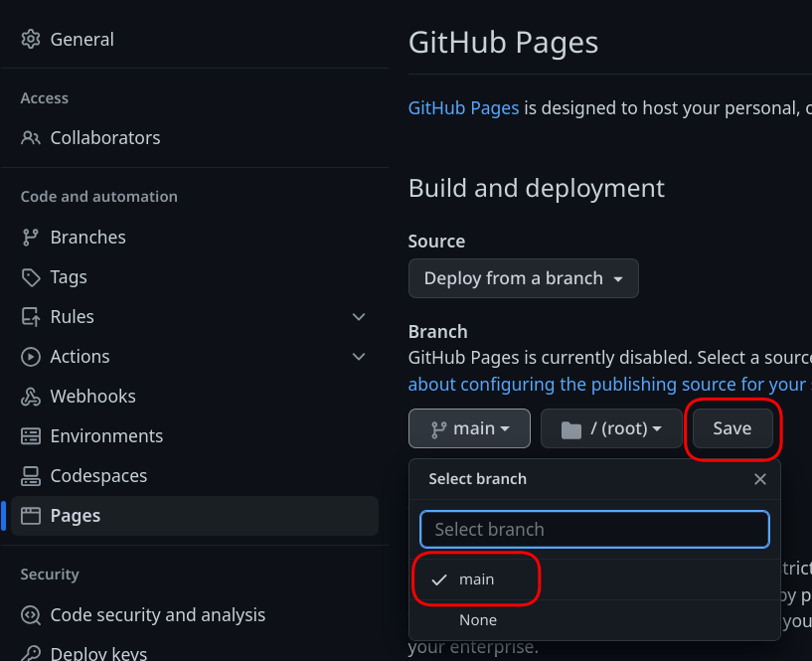Click the Build and deployment heading
Image resolution: width=812 pixels, height=661 pixels.
point(536,188)
